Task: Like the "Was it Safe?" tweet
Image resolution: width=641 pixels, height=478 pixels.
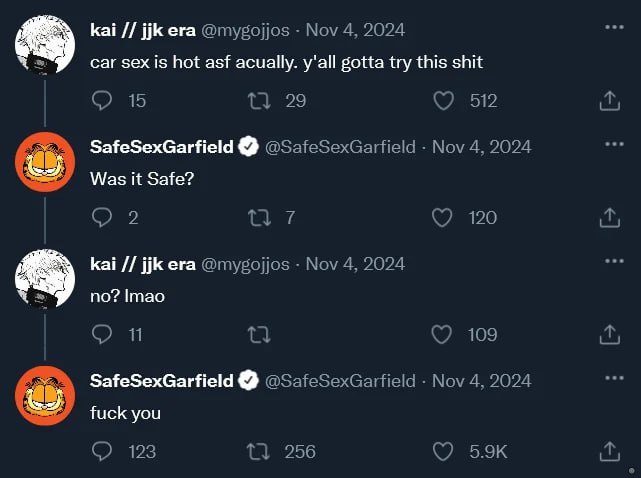Action: (443, 217)
